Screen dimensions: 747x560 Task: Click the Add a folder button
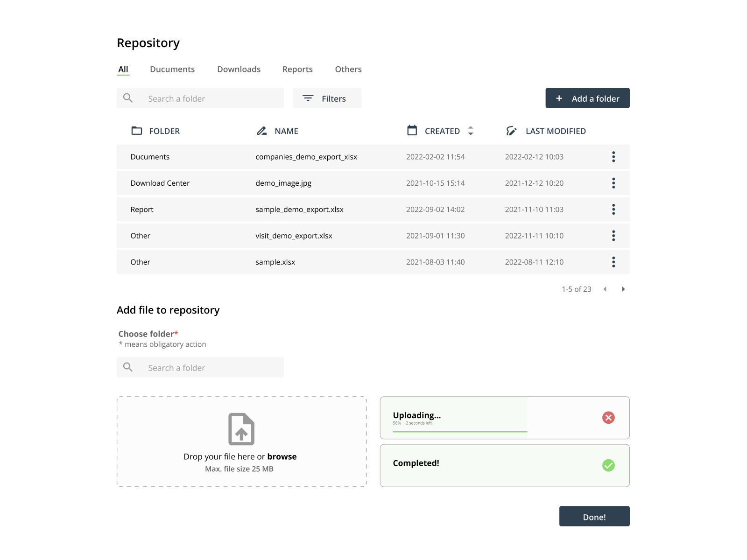(x=587, y=98)
